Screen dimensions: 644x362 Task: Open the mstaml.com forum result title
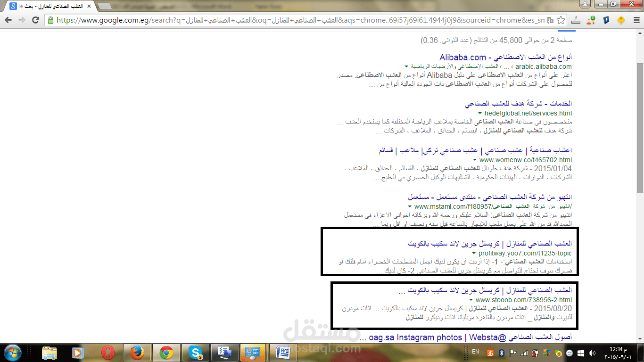(490, 196)
